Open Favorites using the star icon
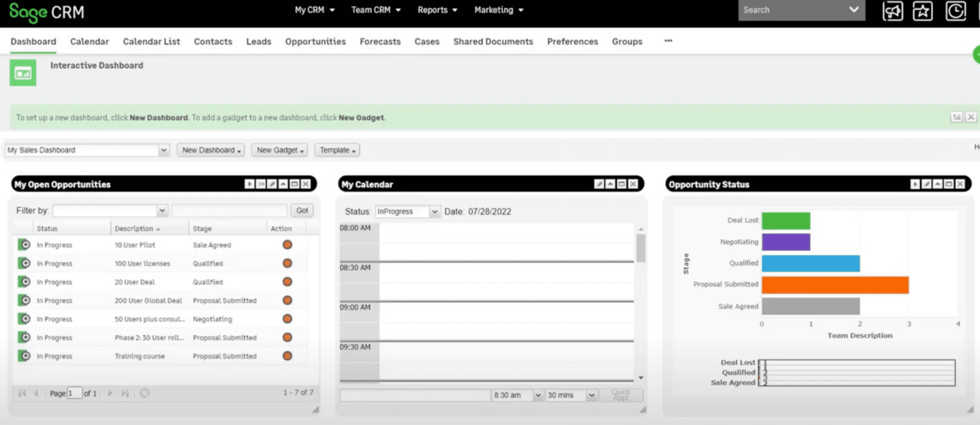980x425 pixels. point(922,11)
